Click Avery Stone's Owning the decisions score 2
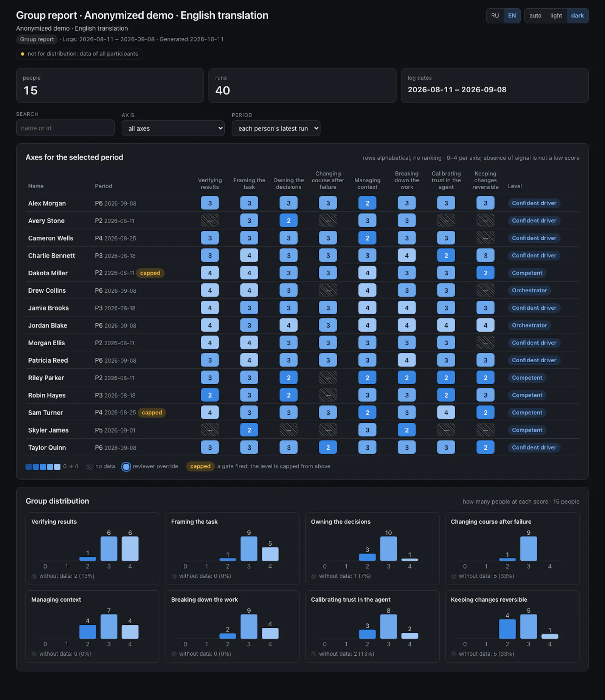The width and height of the screenshot is (605, 700). 289,220
